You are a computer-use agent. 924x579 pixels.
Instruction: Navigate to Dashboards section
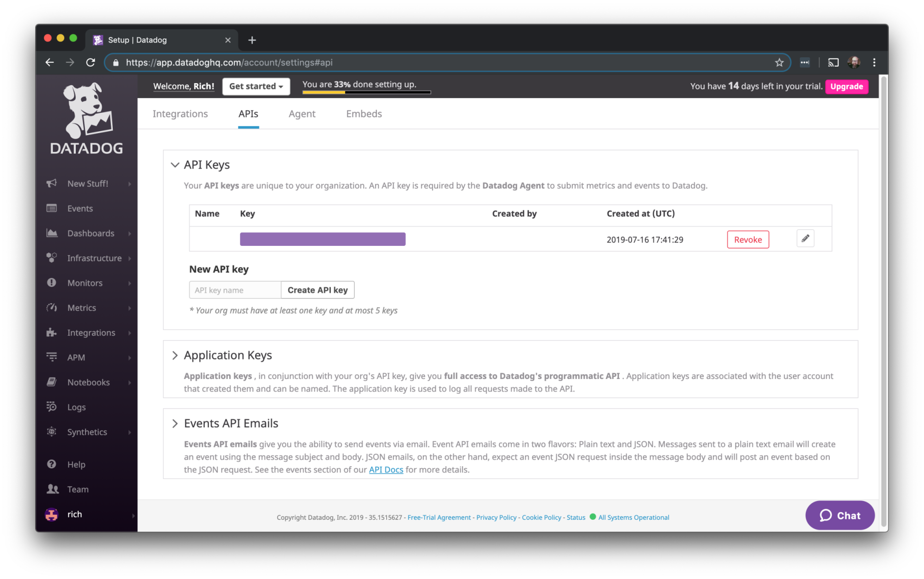pyautogui.click(x=90, y=233)
